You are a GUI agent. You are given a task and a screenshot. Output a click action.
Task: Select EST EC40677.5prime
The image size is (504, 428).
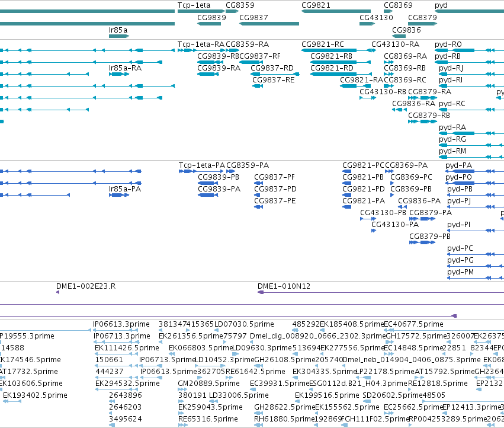click(413, 324)
